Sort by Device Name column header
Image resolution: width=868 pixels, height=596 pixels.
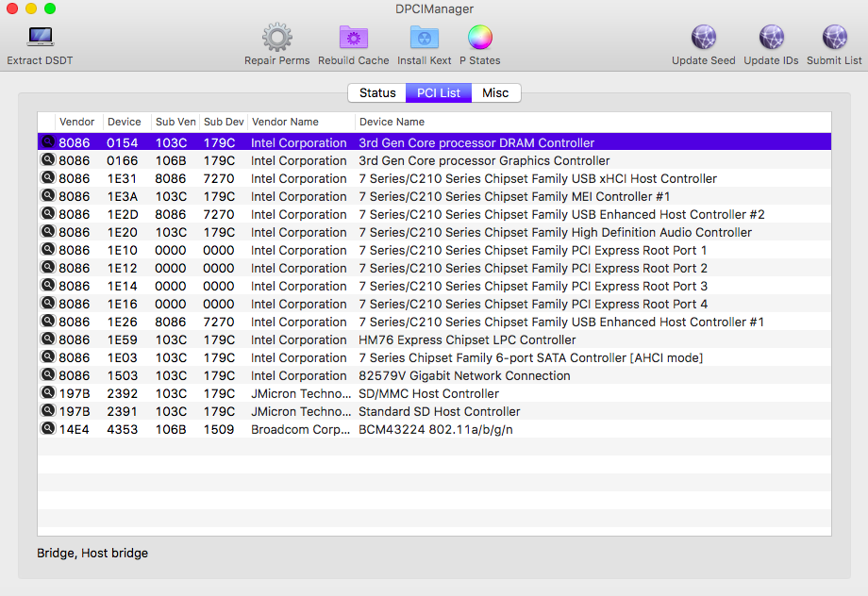[392, 122]
